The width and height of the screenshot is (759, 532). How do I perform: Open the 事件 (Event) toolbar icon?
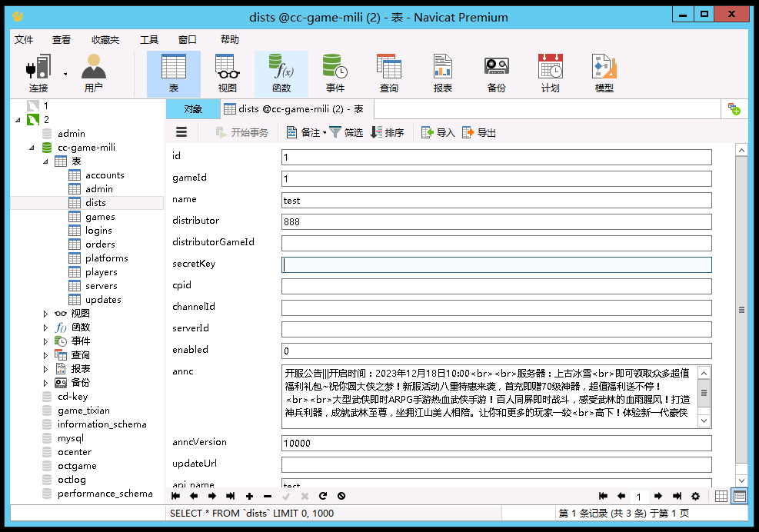coord(335,74)
